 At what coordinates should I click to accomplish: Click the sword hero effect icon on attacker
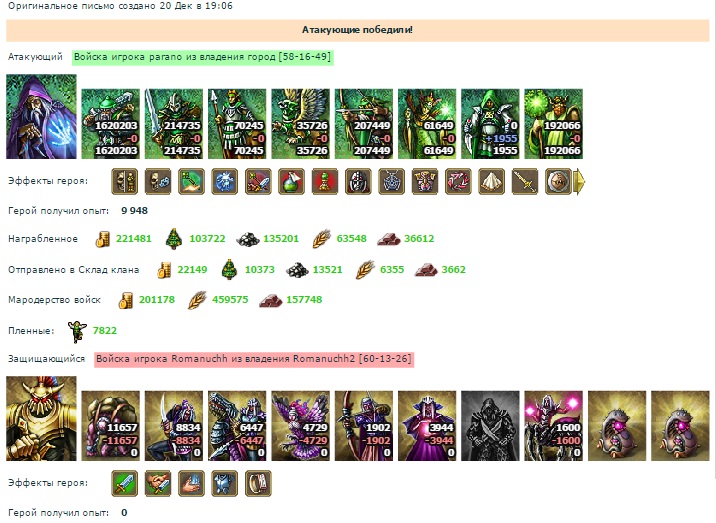(x=525, y=182)
